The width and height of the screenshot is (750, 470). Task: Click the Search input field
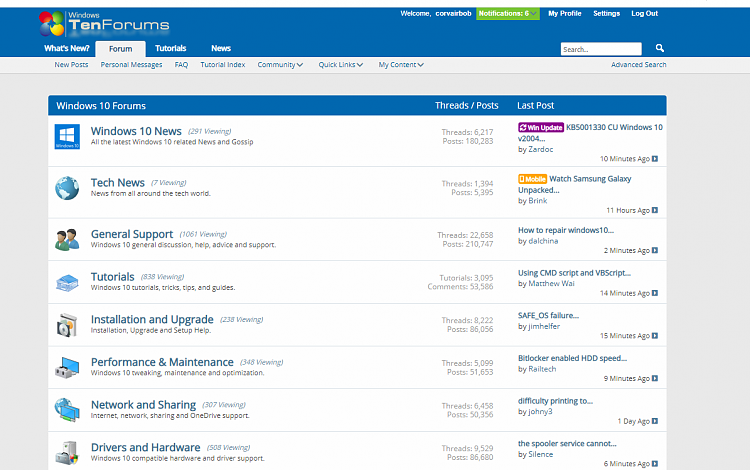(x=601, y=49)
